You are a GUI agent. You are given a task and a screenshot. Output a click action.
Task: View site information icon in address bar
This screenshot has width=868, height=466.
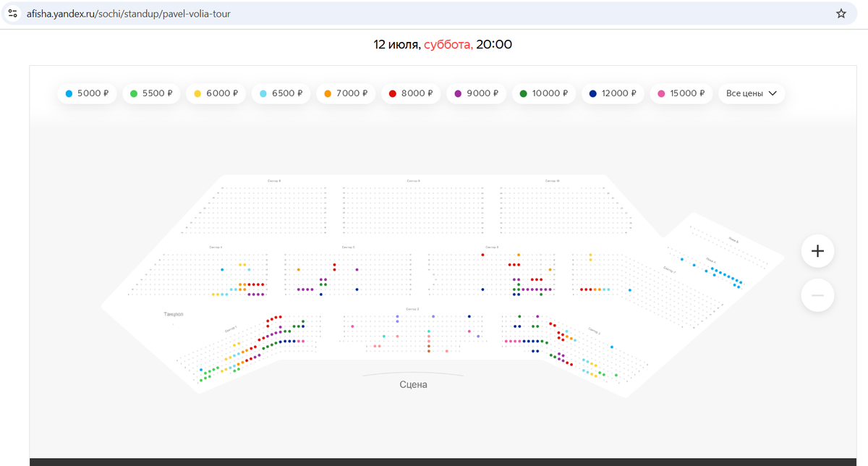[13, 13]
